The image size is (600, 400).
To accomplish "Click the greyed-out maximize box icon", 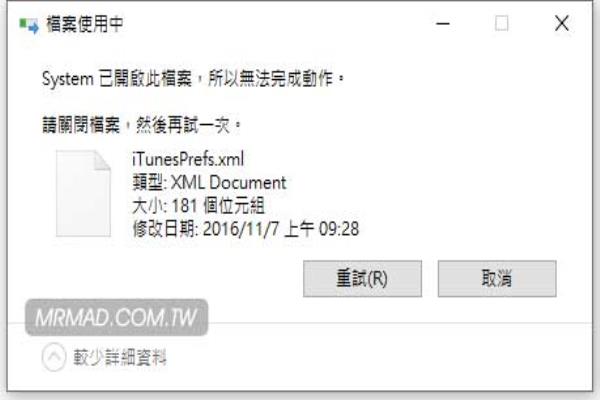I will click(x=502, y=24).
